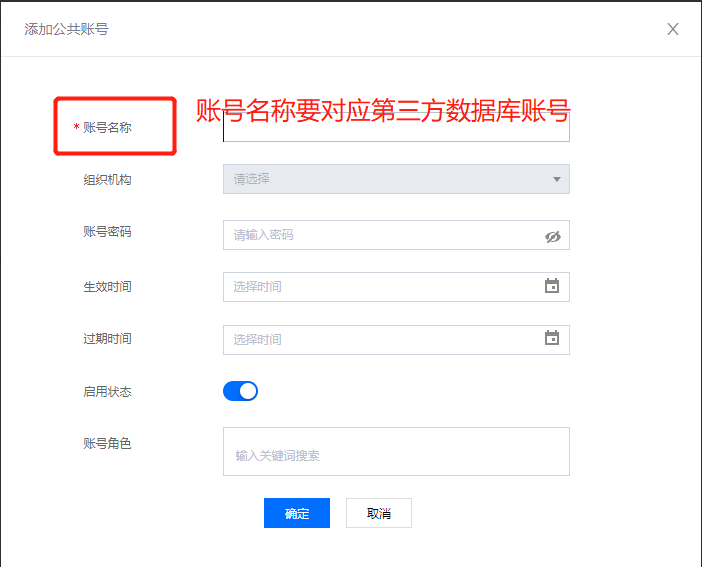Click the 账号名称 text input field
Viewport: 702px width, 567px height.
coord(396,129)
